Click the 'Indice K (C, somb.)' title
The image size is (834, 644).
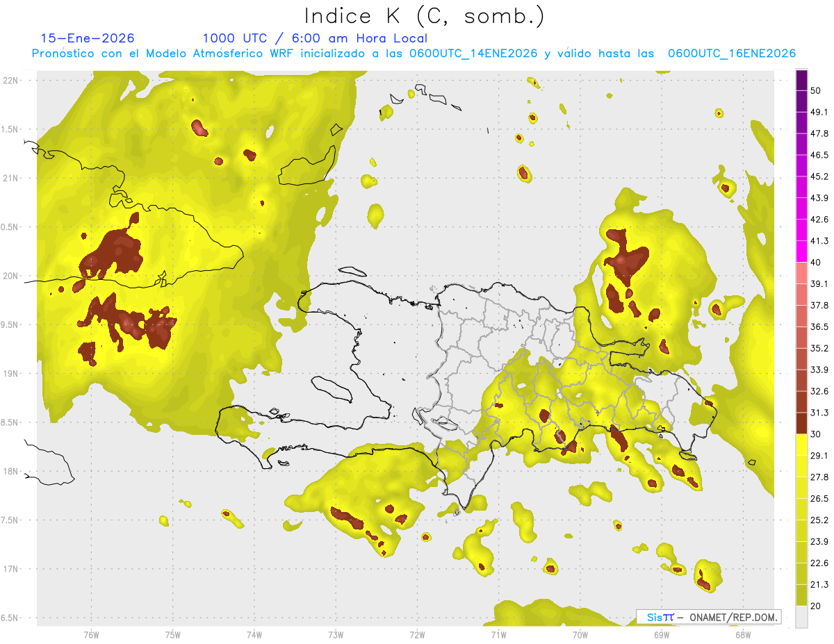(425, 16)
